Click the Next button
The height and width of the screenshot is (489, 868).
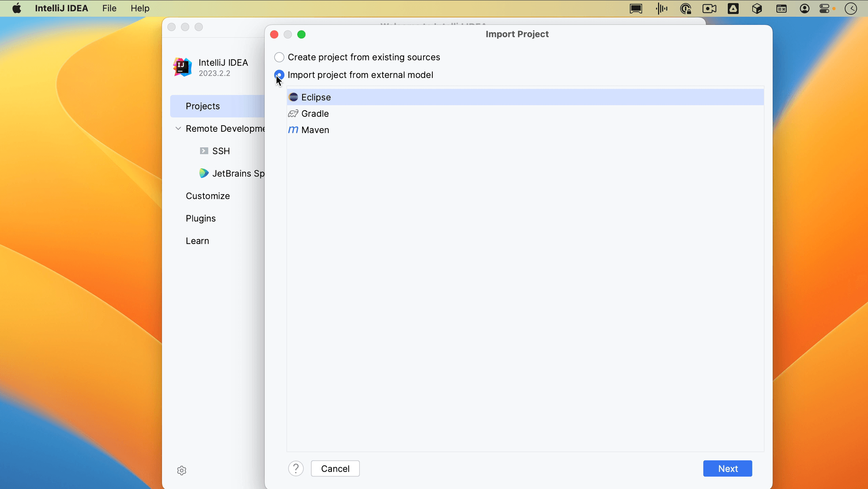tap(727, 468)
